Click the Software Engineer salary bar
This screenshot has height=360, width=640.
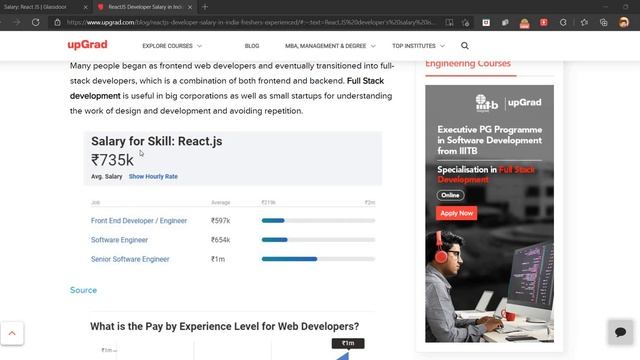[318, 240]
